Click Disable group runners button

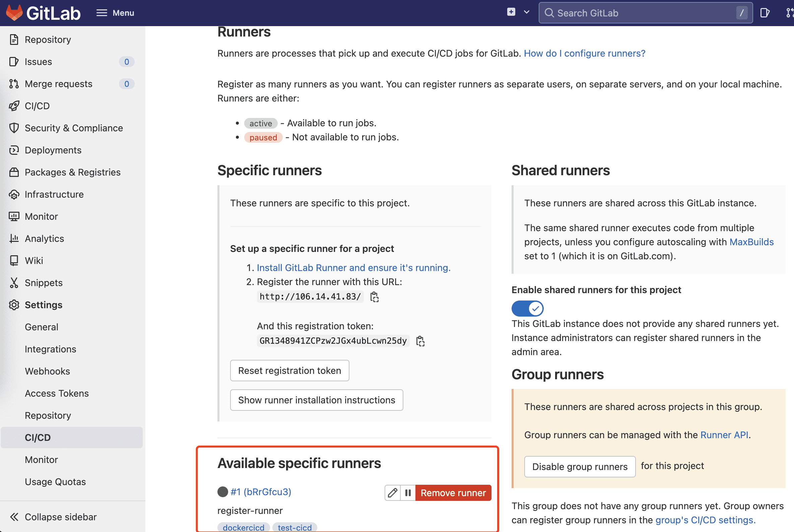click(x=580, y=467)
